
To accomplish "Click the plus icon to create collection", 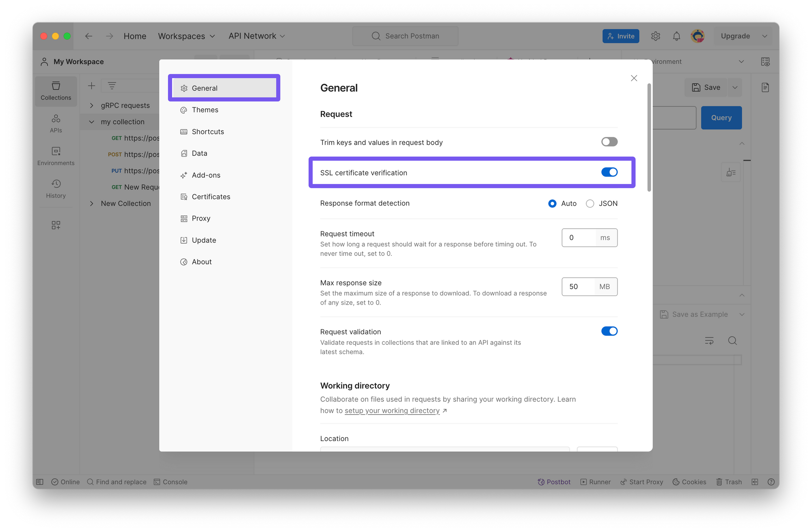I will coord(92,86).
